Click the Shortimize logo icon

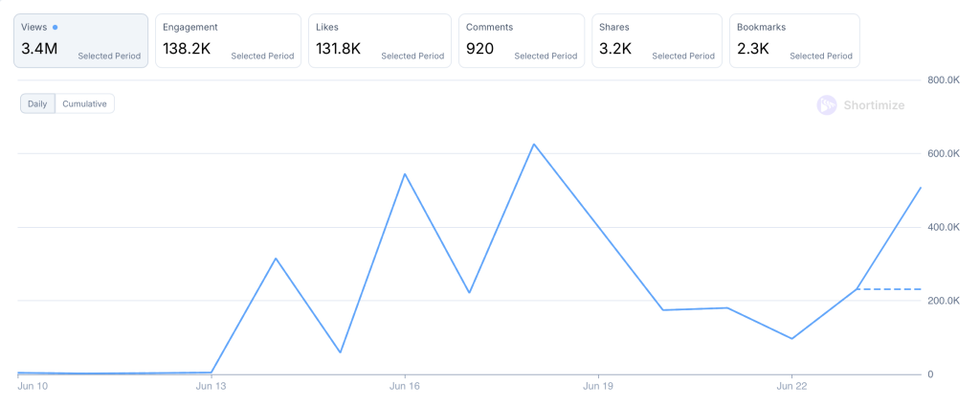[x=827, y=105]
